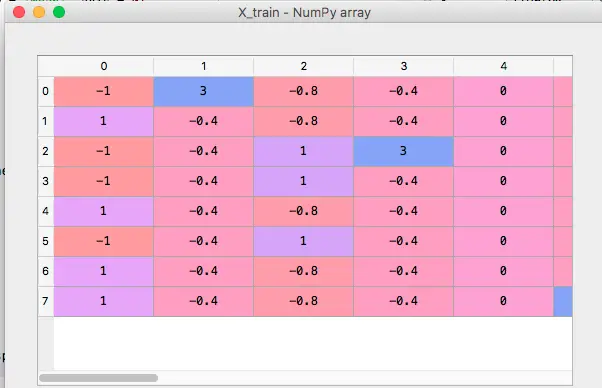Click cell 0 in row 1, column 4

503,121
